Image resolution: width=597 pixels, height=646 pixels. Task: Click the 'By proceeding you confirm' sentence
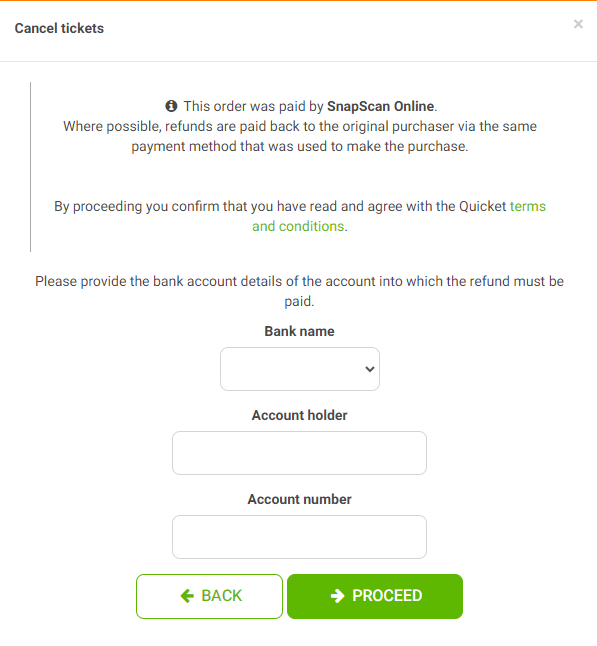click(300, 216)
